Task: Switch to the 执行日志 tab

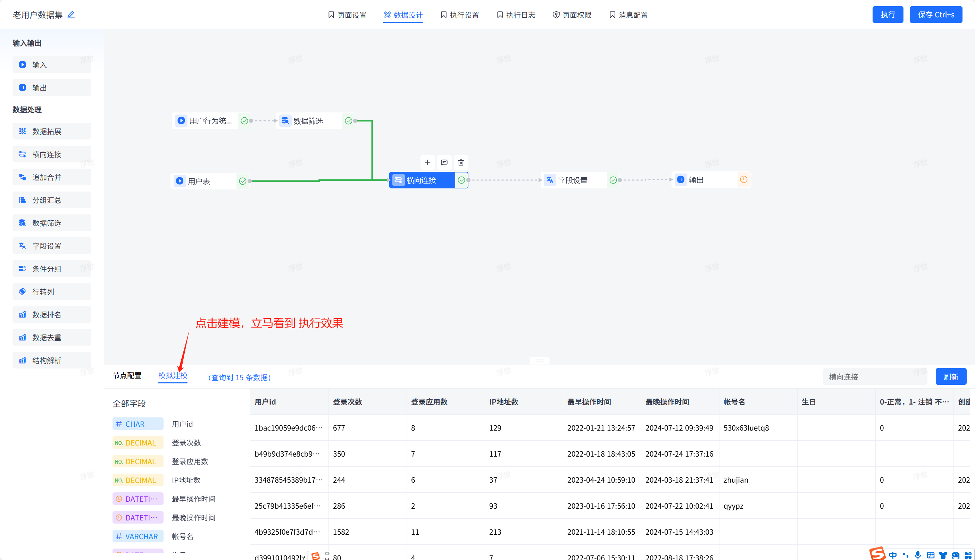Action: (516, 15)
